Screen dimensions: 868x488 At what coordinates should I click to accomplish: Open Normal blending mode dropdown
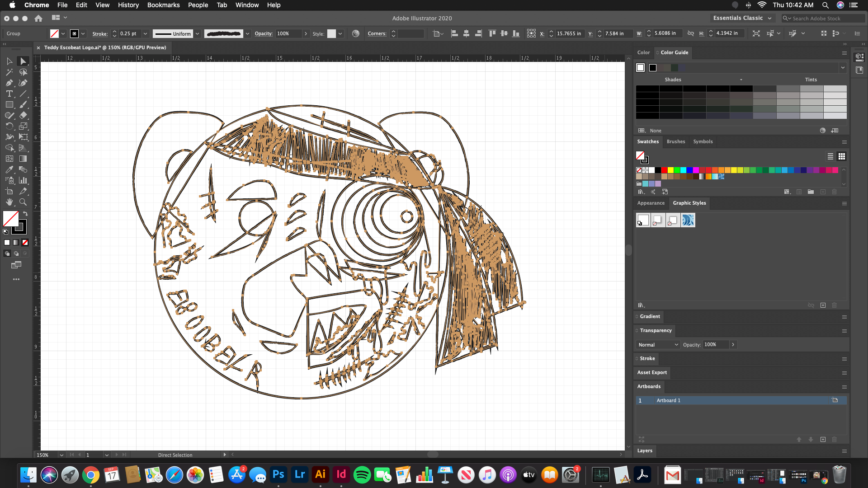(658, 345)
